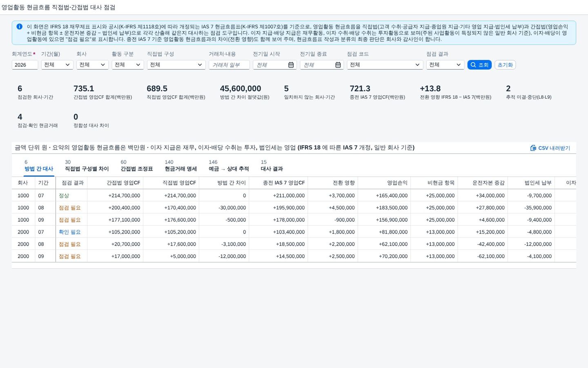Click 정상 status in company 1000 period 07 row
Image resolution: width=588 pixels, height=368 pixels.
click(64, 195)
